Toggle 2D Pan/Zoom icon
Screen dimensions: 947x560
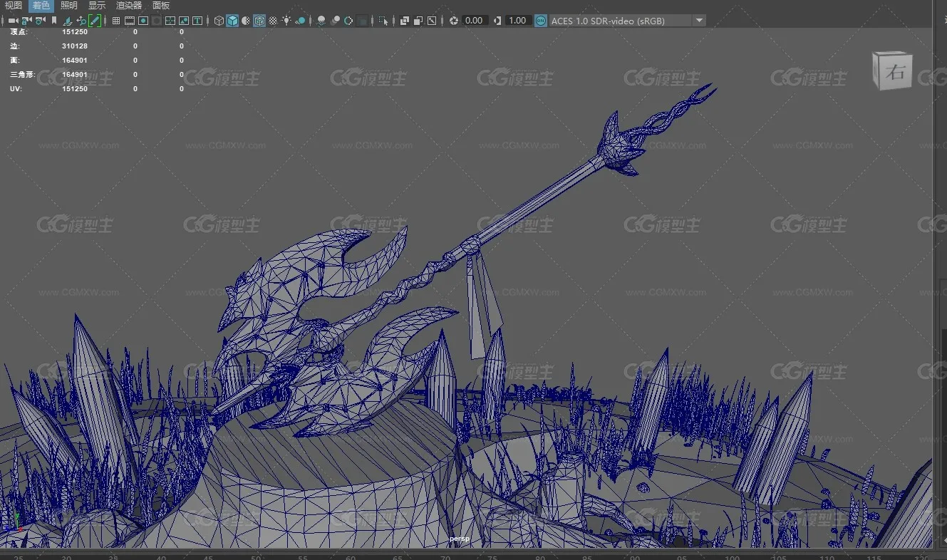point(81,21)
